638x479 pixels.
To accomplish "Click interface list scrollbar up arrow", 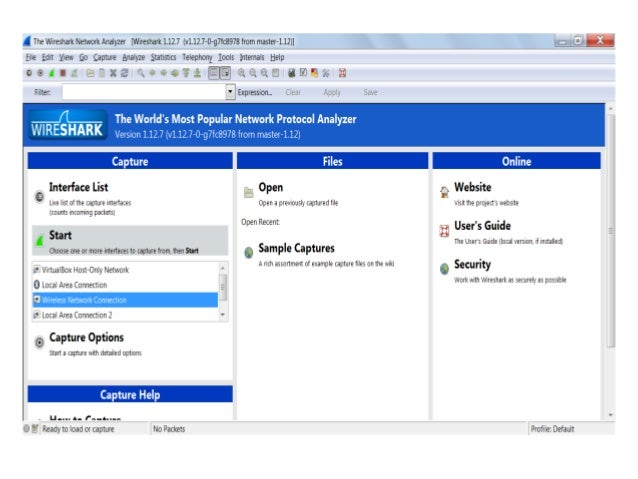I will pos(223,268).
